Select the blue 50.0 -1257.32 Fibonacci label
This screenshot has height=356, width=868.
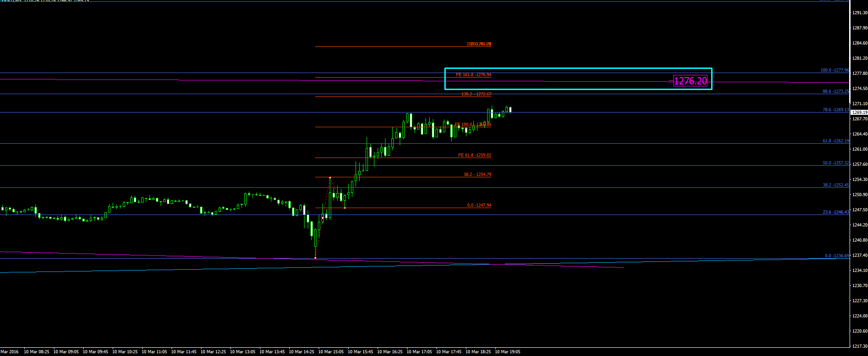pyautogui.click(x=836, y=163)
